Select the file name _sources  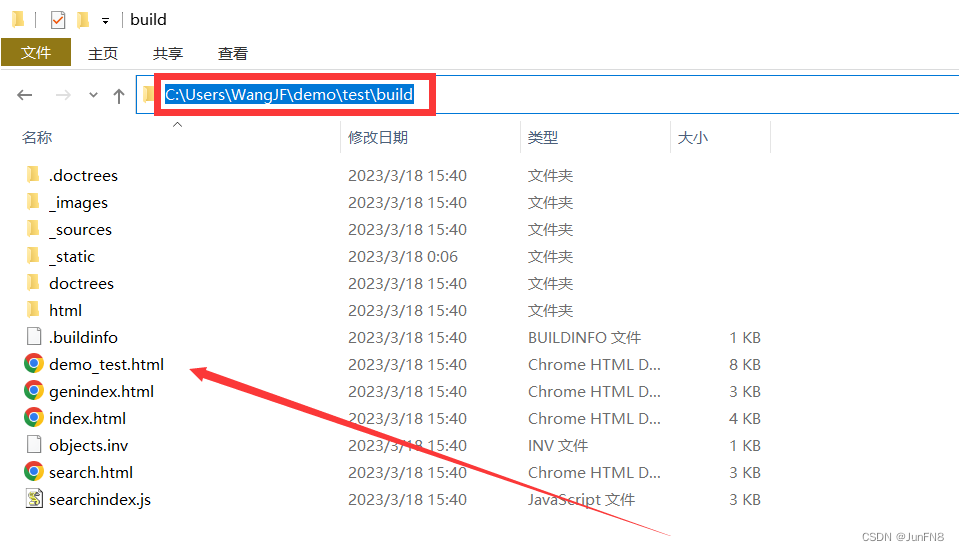[x=80, y=229]
